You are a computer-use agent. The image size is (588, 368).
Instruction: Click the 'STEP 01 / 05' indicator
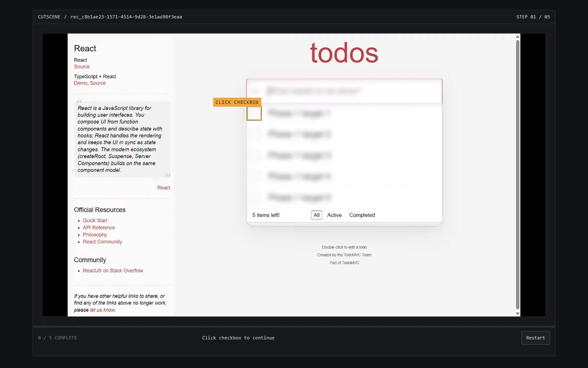[533, 17]
